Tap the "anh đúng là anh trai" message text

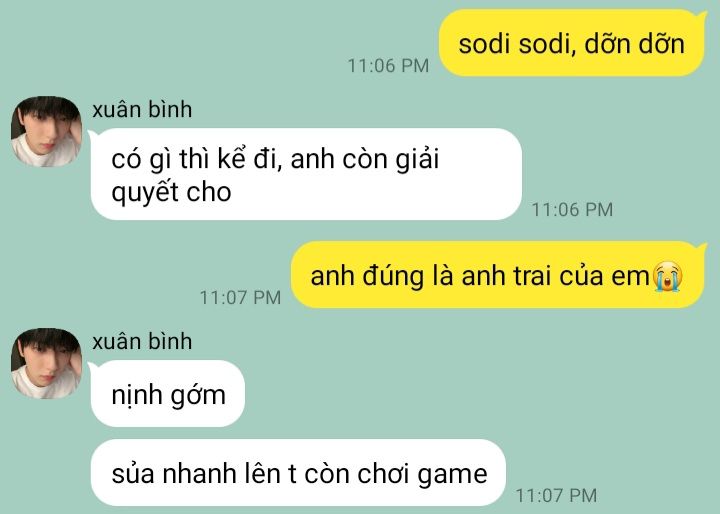click(480, 277)
